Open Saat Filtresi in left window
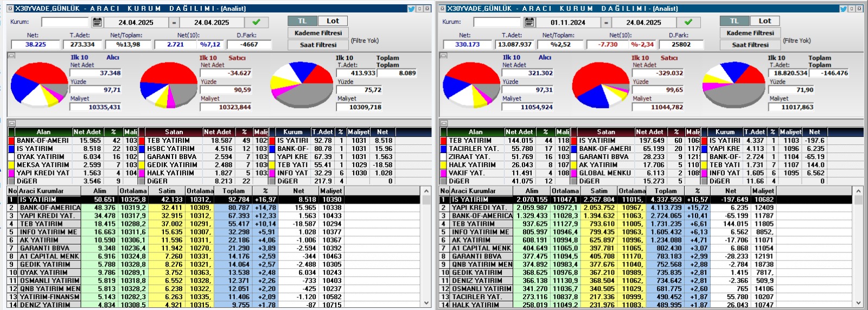The width and height of the screenshot is (868, 310). (x=318, y=45)
